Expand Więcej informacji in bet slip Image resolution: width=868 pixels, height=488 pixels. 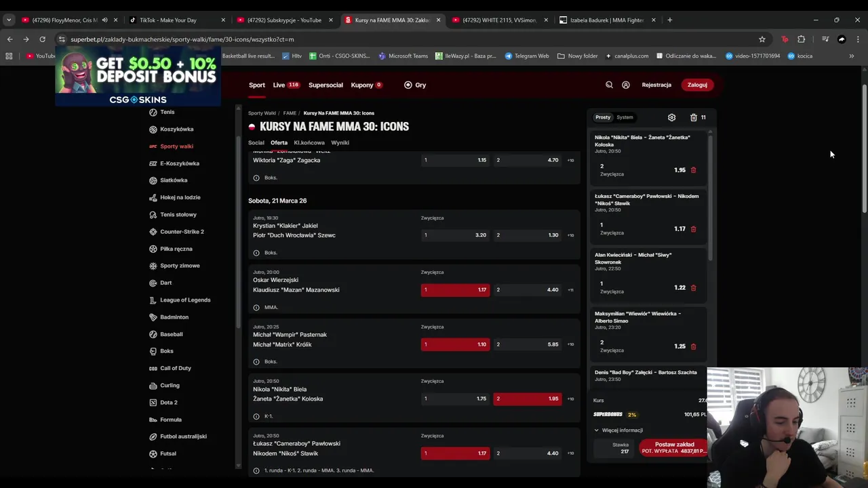(x=618, y=430)
